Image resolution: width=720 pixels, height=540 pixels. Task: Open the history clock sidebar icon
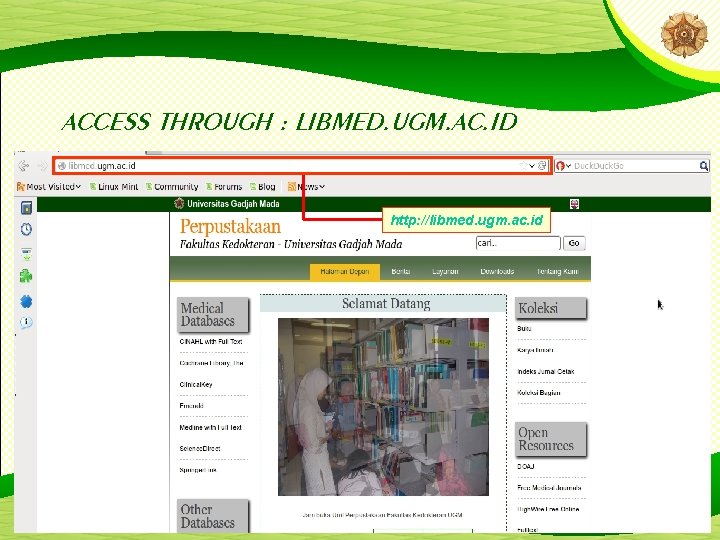[x=26, y=229]
